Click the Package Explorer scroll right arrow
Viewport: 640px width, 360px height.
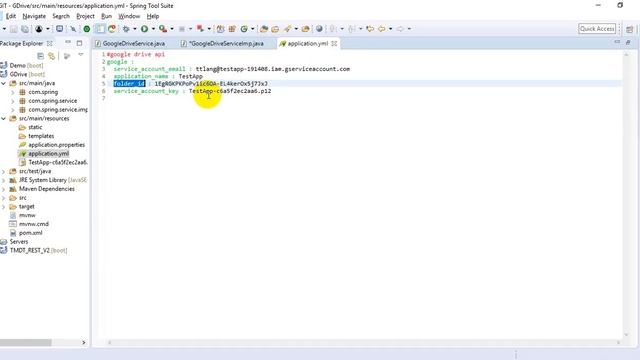[84, 342]
